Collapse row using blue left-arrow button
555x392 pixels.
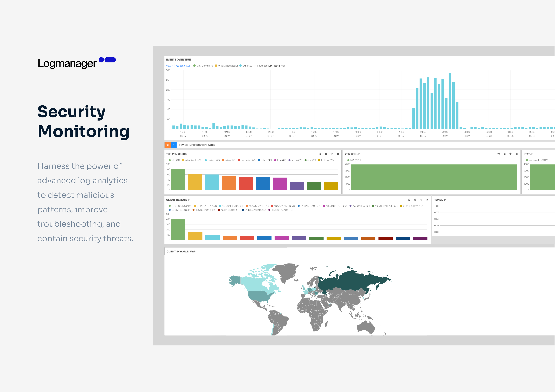(x=174, y=145)
